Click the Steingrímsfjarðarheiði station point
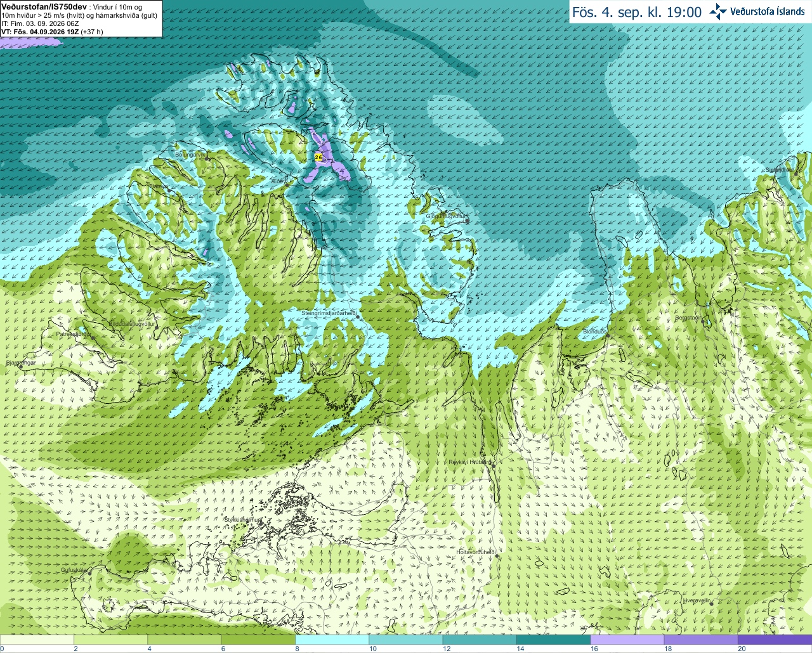Screen dimensions: 812x653 tap(358, 315)
